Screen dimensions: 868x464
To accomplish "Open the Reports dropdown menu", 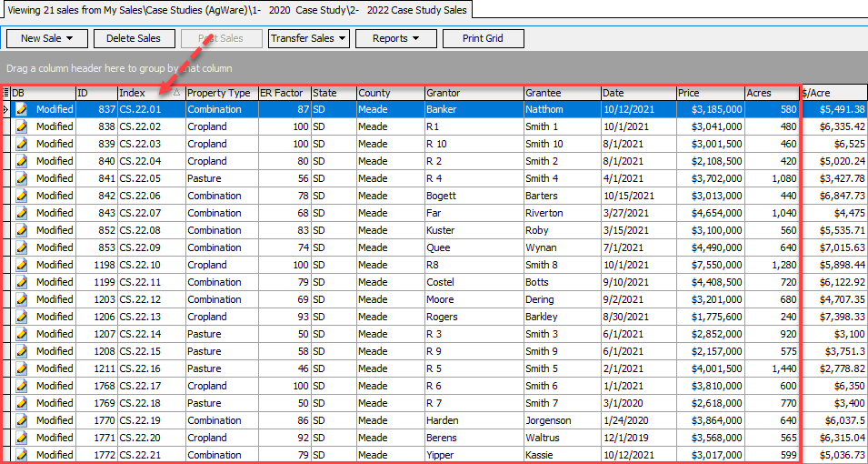I will tap(395, 38).
